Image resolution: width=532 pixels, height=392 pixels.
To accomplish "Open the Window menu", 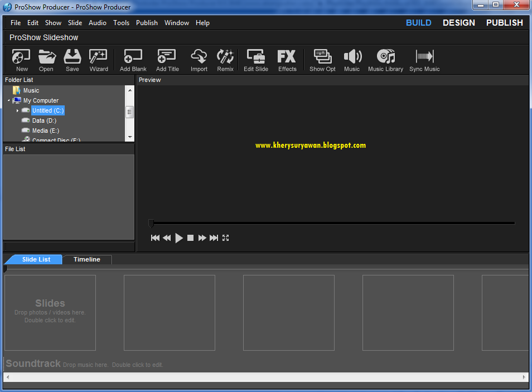I will (177, 23).
